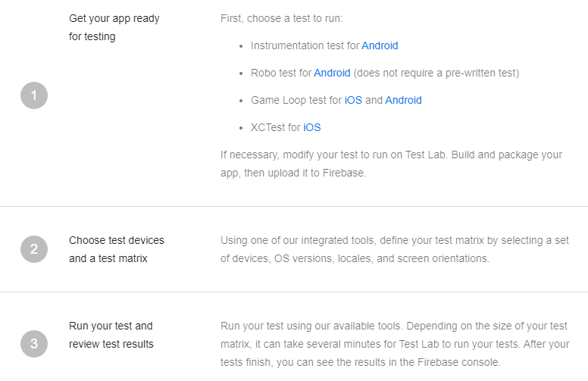Click the 'Using one of our integrated tools' paragraph
This screenshot has width=588, height=381.
pos(394,249)
